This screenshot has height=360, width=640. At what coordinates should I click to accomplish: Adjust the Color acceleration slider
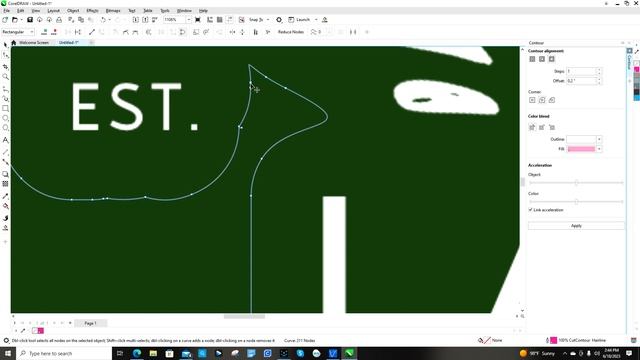point(576,201)
